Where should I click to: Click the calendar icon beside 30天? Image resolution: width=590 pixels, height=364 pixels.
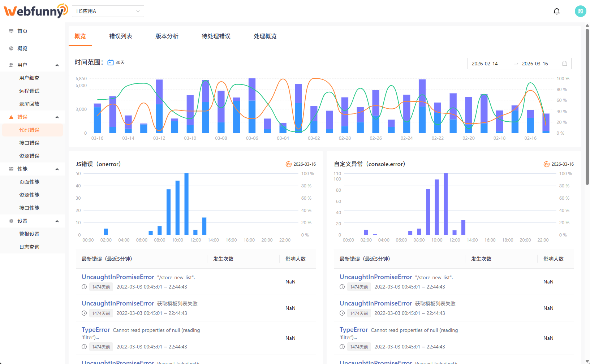pyautogui.click(x=111, y=62)
